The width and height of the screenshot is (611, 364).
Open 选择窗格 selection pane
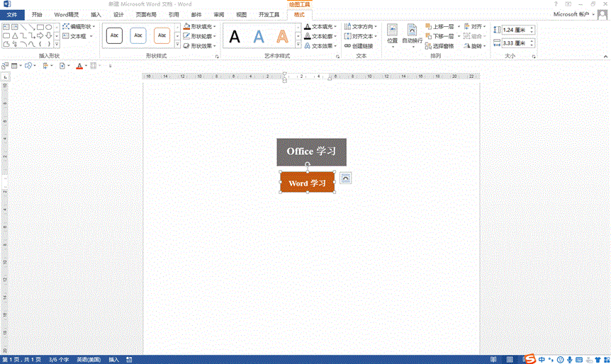tap(442, 46)
